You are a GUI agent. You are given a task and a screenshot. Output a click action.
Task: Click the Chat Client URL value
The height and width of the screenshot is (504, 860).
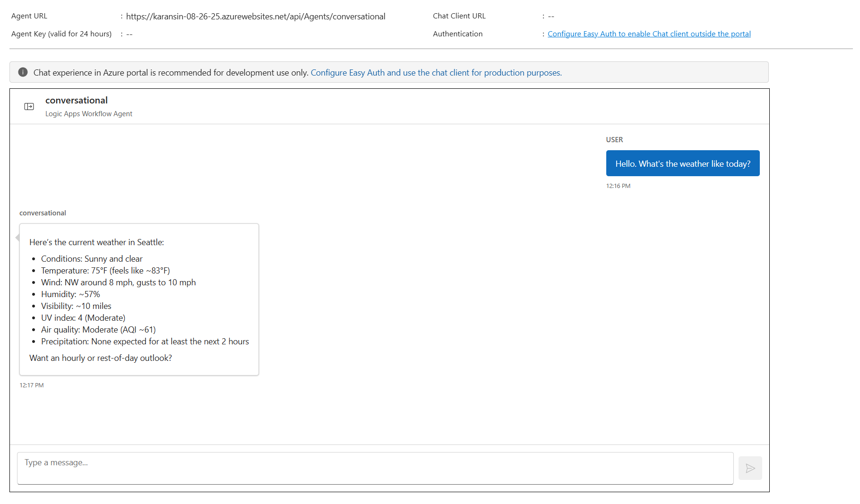[551, 16]
